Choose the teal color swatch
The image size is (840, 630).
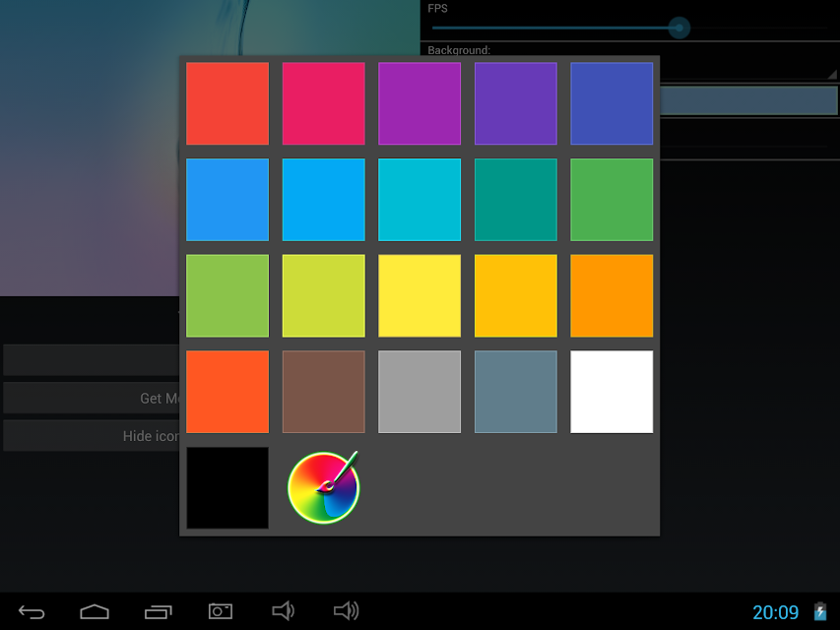click(x=516, y=199)
